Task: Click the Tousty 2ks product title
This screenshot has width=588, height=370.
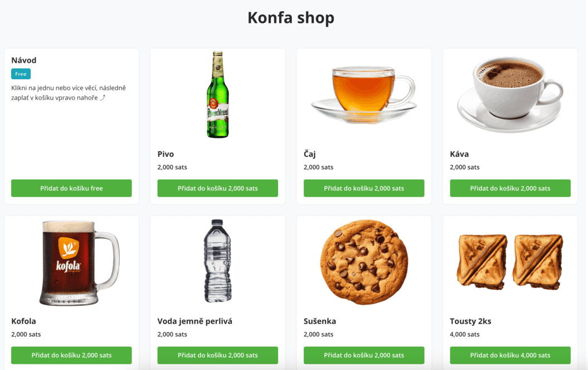Action: (x=470, y=321)
